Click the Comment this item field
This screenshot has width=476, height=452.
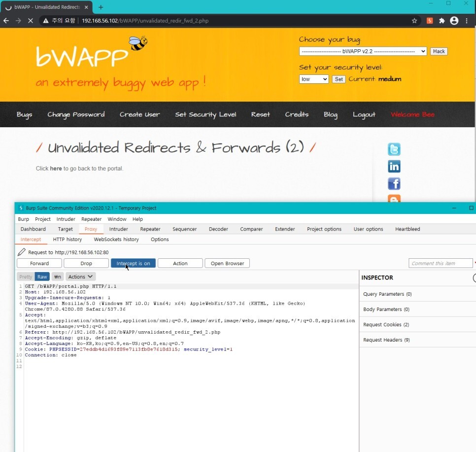pyautogui.click(x=441, y=263)
